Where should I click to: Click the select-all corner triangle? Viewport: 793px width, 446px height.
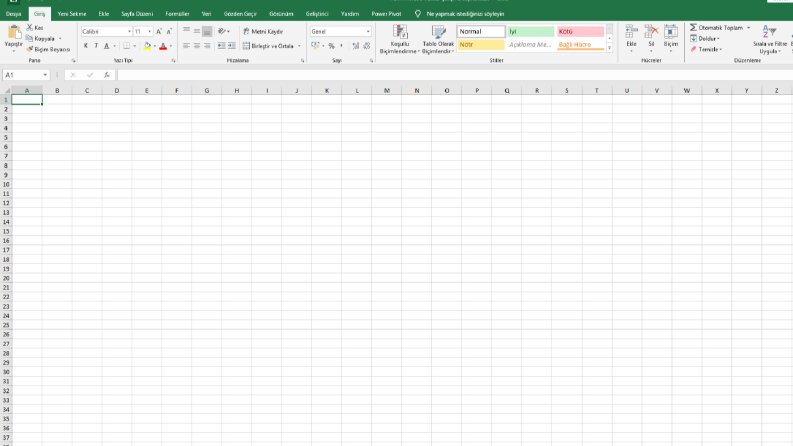(7, 91)
